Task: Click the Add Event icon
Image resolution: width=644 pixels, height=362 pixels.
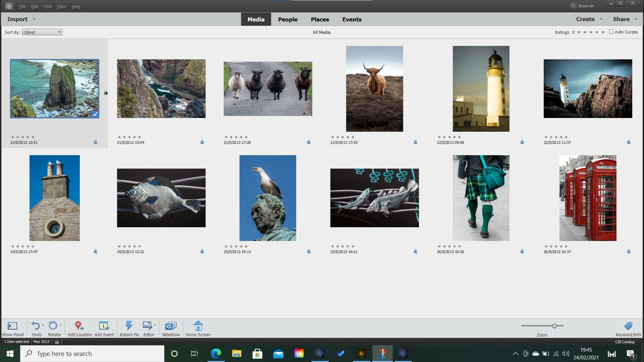Action: pos(104,326)
